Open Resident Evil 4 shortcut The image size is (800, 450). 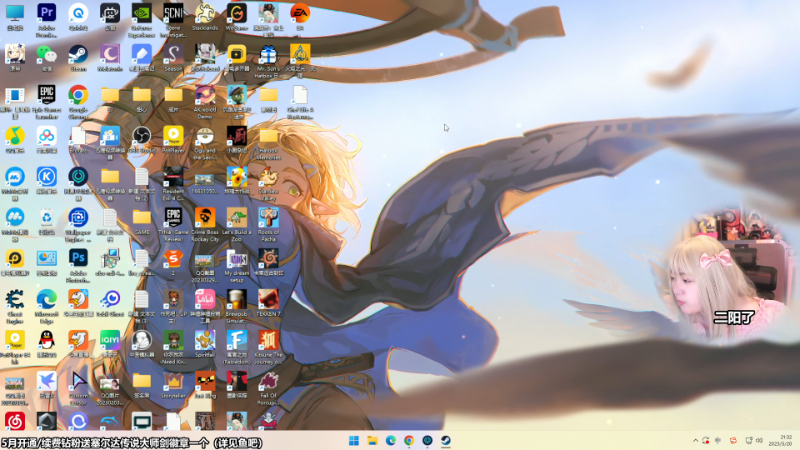coord(173,184)
